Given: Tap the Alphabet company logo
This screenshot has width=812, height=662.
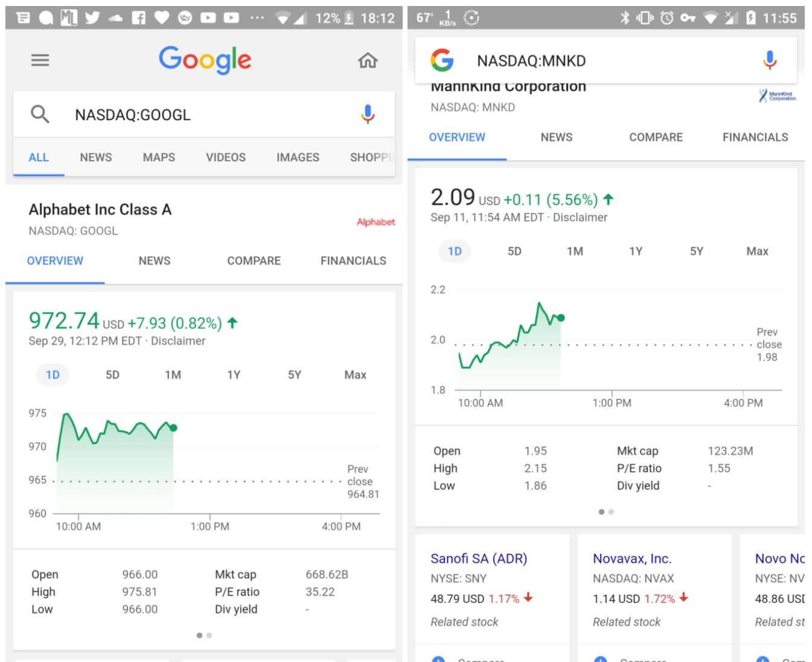Looking at the screenshot, I should pos(375,222).
